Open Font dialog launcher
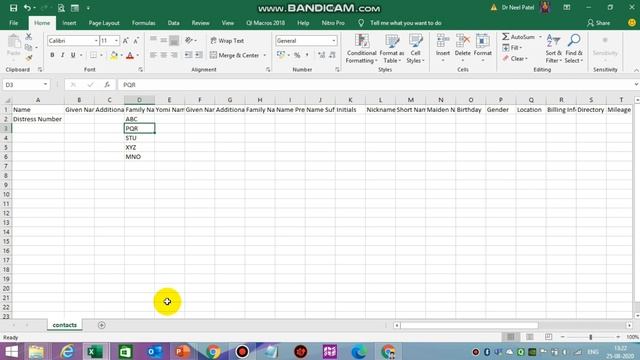This screenshot has width=640, height=360. click(x=140, y=70)
